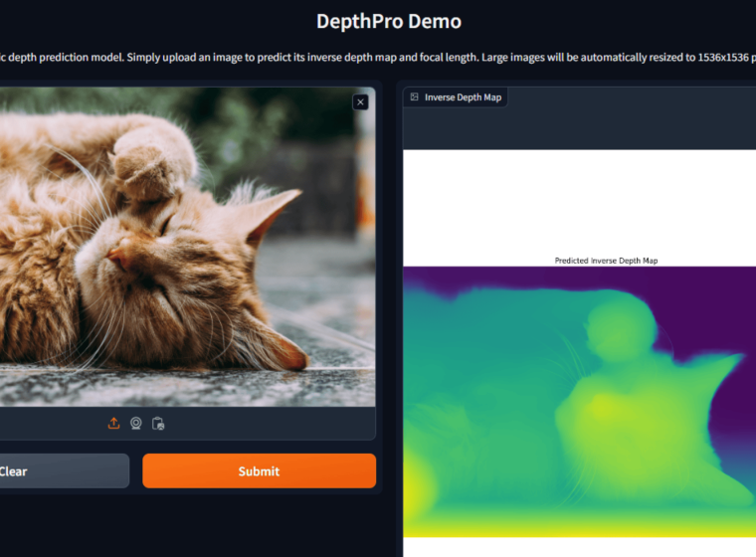Choose the paste from clipboard icon

point(157,423)
